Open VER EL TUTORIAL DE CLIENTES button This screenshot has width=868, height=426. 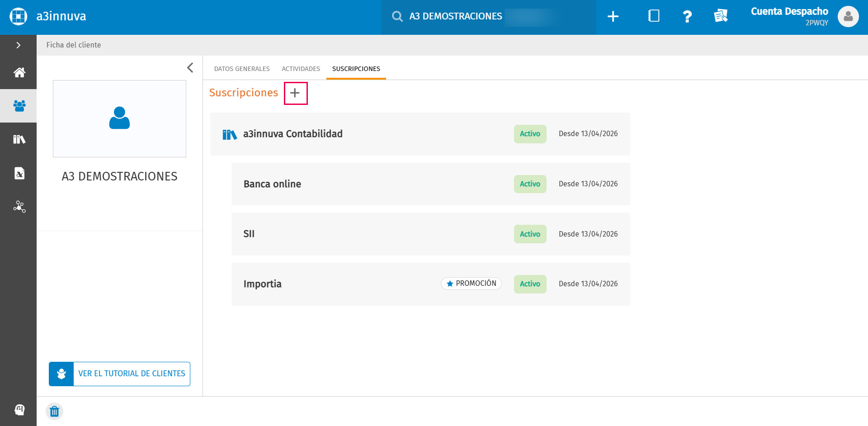pyautogui.click(x=119, y=374)
